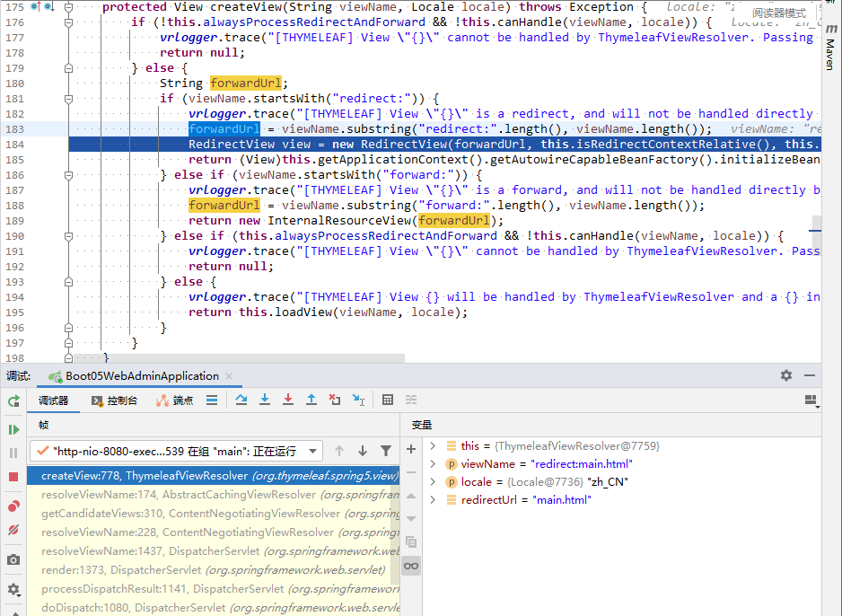Stop the debug session with the red square
This screenshot has width=842, height=616.
click(x=14, y=476)
